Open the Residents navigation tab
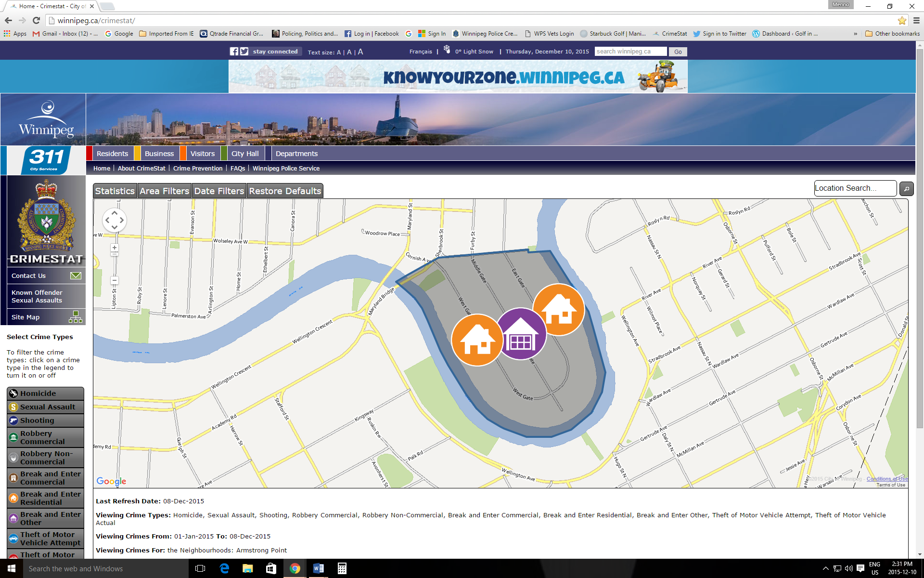This screenshot has height=578, width=924. pyautogui.click(x=112, y=154)
